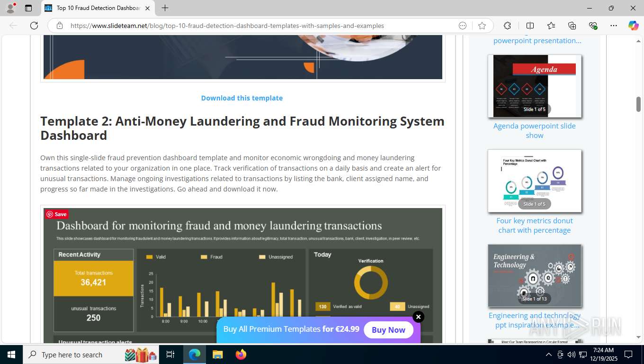Open the notification center icon
The width and height of the screenshot is (644, 364).
pos(628,355)
